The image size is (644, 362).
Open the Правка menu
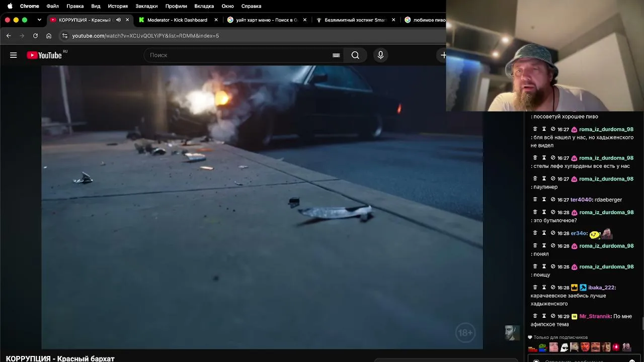click(x=75, y=6)
